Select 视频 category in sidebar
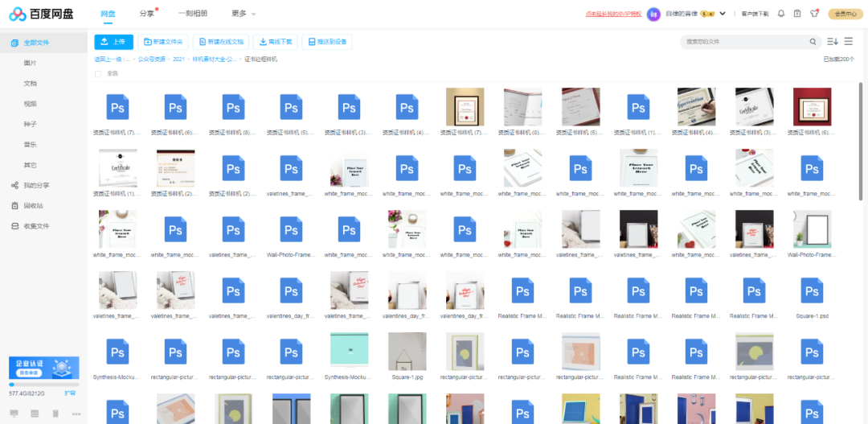This screenshot has height=424, width=868. coord(31,104)
